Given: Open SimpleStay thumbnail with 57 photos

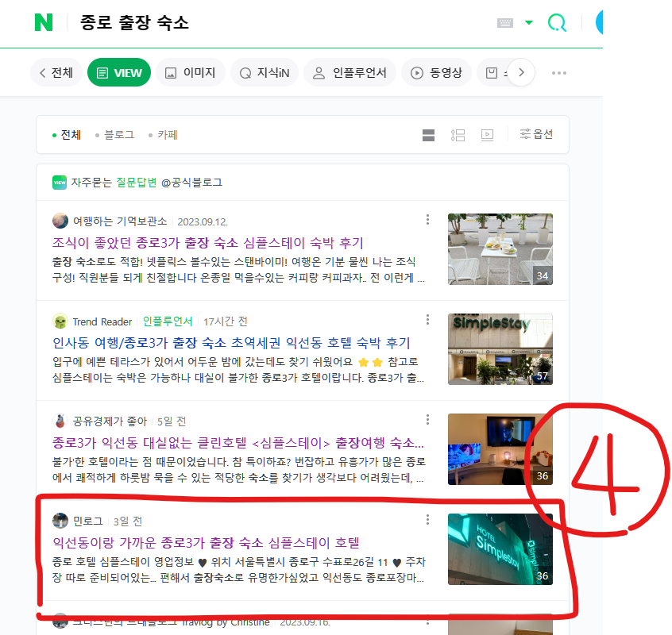Looking at the screenshot, I should [x=500, y=349].
